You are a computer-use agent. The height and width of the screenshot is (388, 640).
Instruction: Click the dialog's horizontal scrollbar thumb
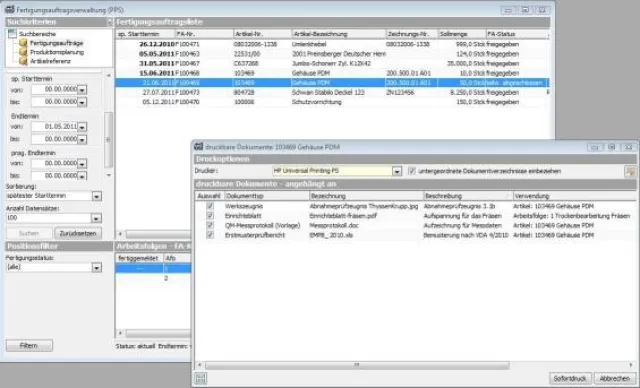[x=357, y=365]
